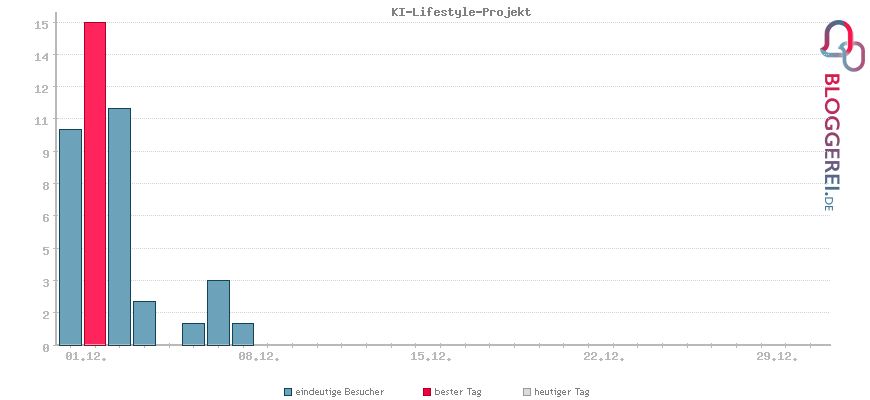Click the tall blue bar after the red bar
Screen dimensions: 870x400
coord(119,226)
